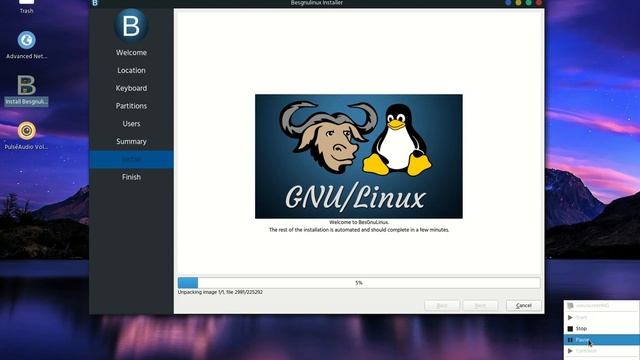Select the highlighted Install step in sidebar
This screenshot has height=360, width=640.
coord(131,159)
